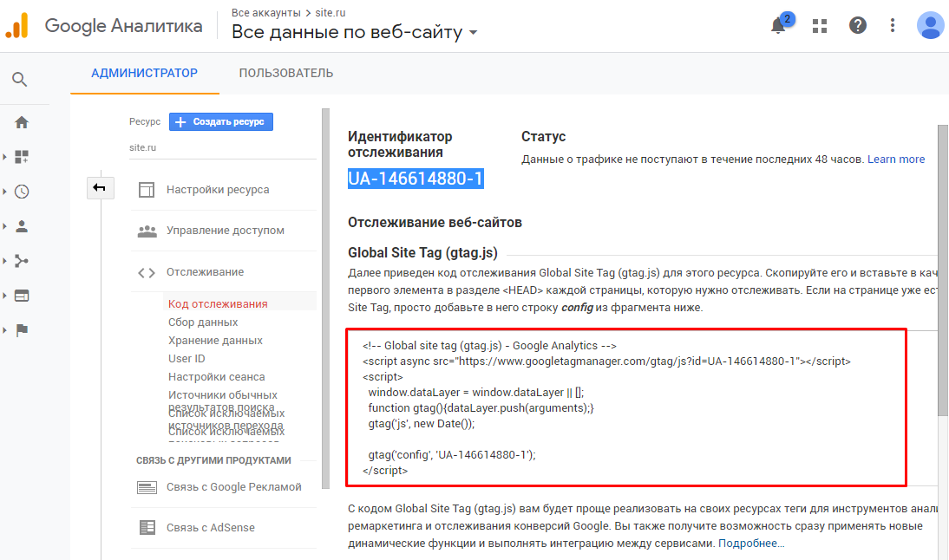Expand the Customization section arrow
Image resolution: width=949 pixels, height=560 pixels.
point(5,157)
